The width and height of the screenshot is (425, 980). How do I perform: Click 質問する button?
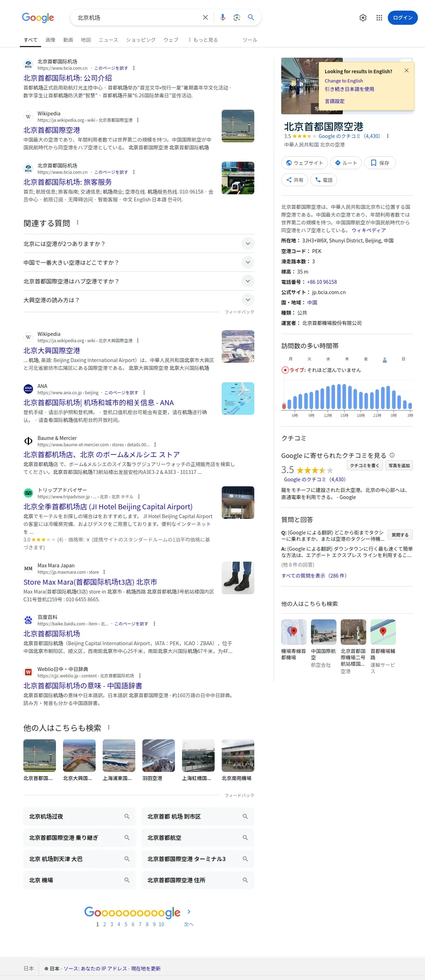[400, 535]
